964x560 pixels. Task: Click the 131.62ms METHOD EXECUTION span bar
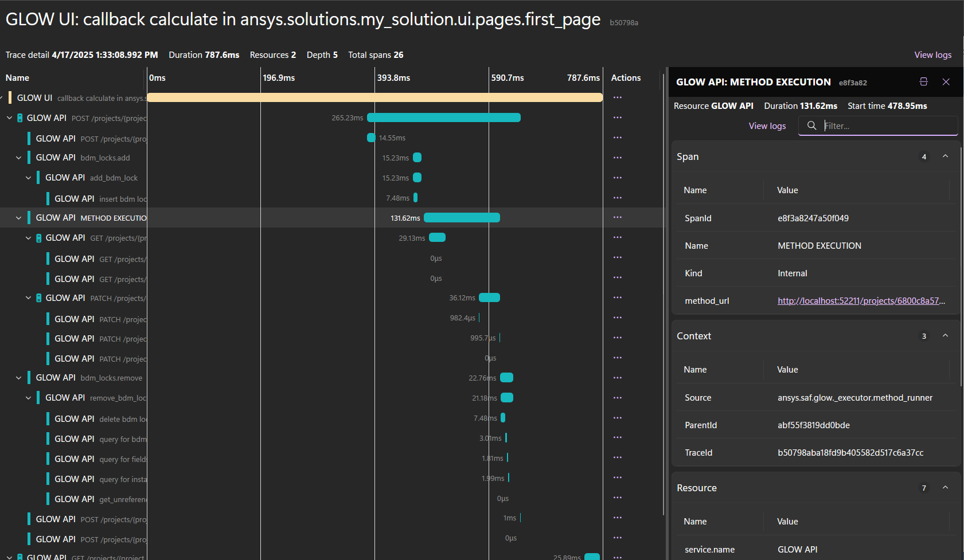pyautogui.click(x=462, y=218)
